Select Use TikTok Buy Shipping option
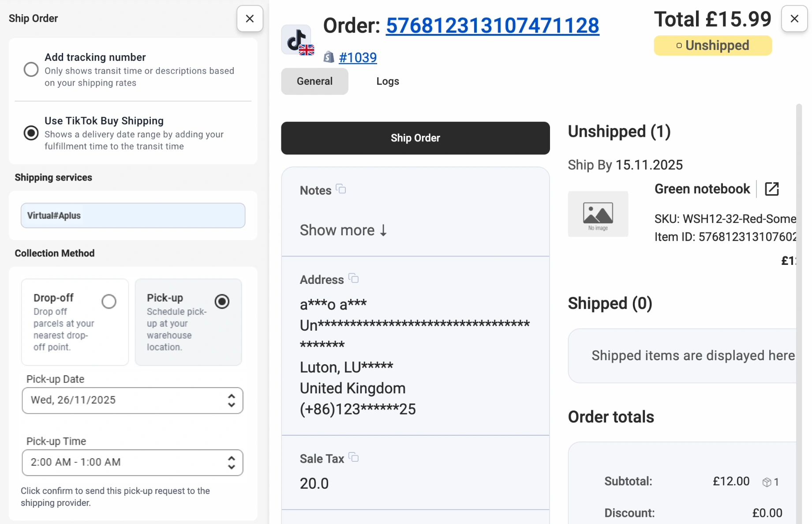Viewport: 812px width, 524px height. click(x=31, y=133)
